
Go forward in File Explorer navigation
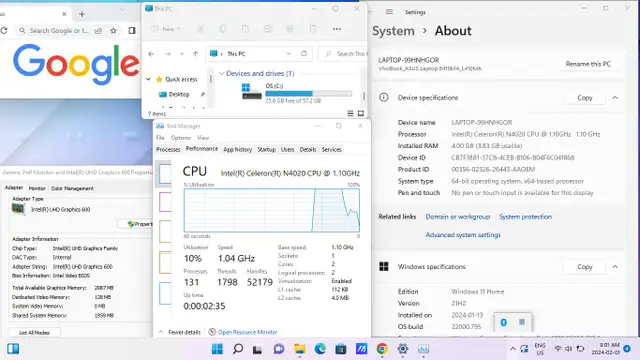[x=167, y=54]
